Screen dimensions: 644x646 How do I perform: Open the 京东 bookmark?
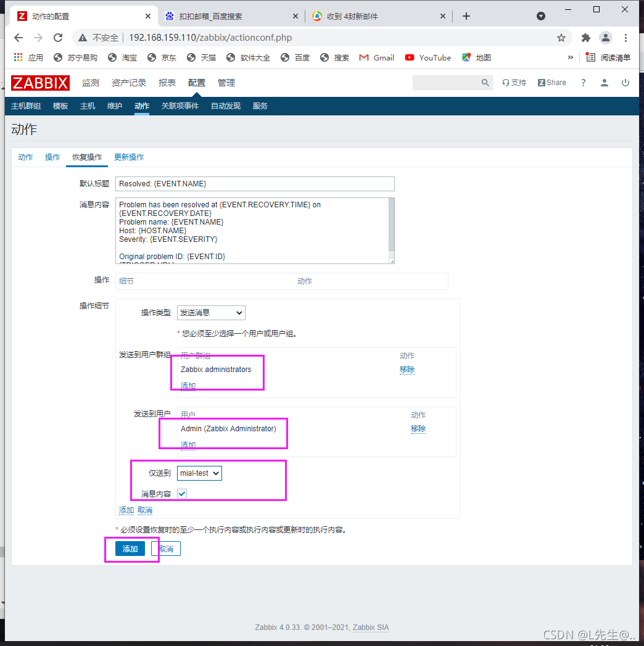[x=162, y=57]
